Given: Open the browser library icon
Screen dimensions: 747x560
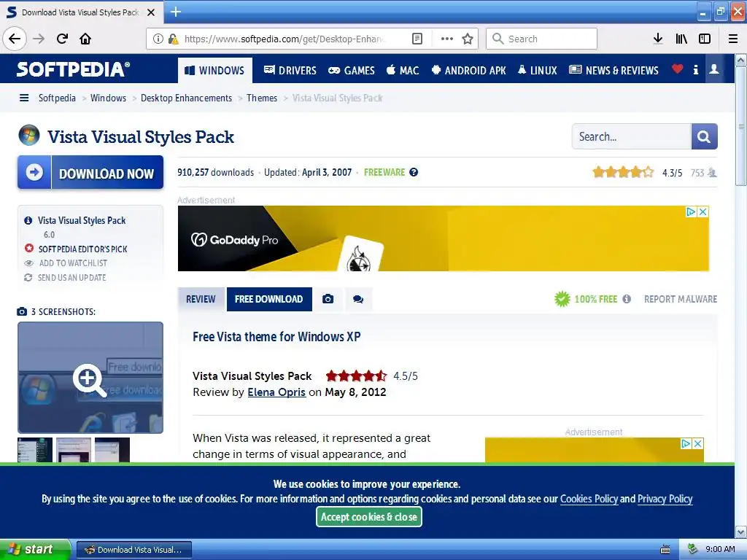Looking at the screenshot, I should [681, 39].
